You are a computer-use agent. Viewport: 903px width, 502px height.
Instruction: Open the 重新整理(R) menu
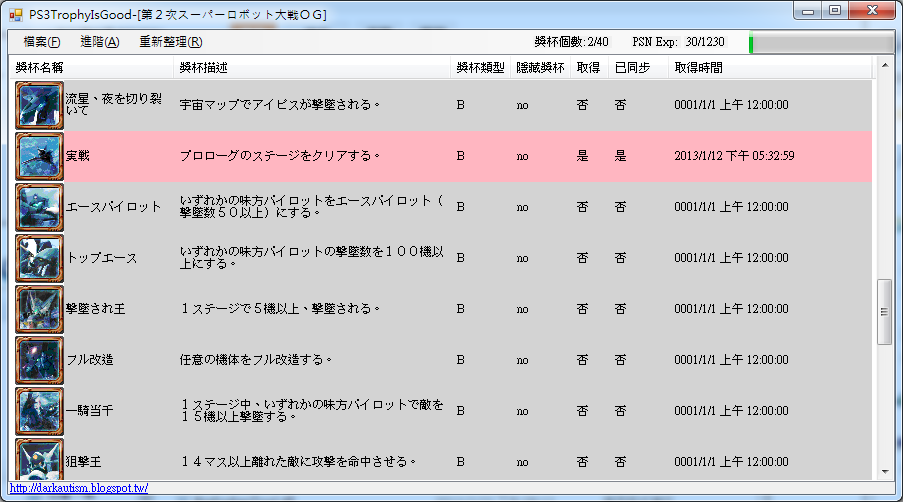pos(170,42)
